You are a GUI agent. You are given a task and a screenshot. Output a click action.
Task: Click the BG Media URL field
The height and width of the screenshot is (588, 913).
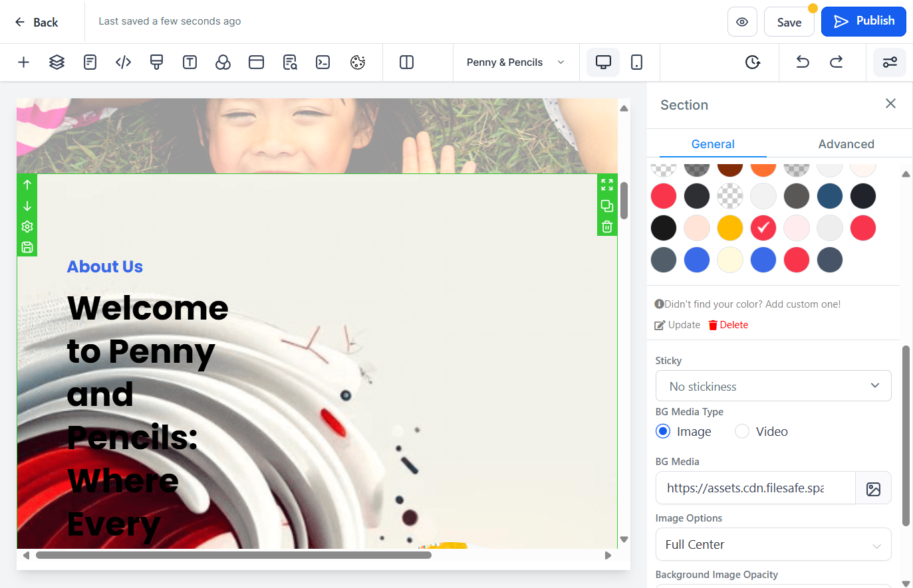click(755, 488)
